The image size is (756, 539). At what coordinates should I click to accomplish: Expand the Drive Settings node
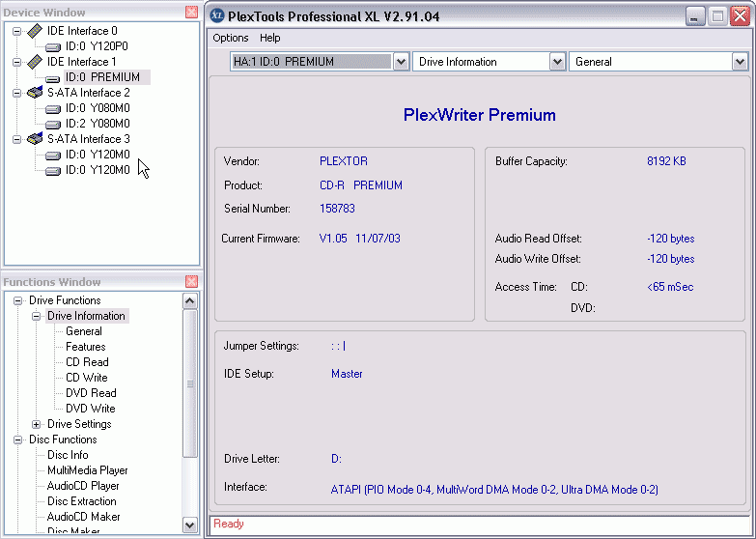36,424
